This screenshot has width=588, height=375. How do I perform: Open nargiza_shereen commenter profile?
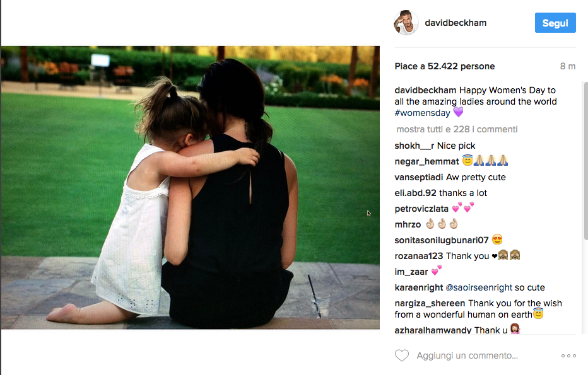coord(430,303)
